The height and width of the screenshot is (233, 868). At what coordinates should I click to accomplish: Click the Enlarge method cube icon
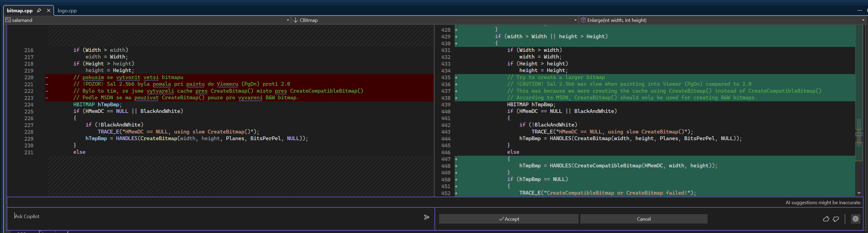[x=583, y=20]
